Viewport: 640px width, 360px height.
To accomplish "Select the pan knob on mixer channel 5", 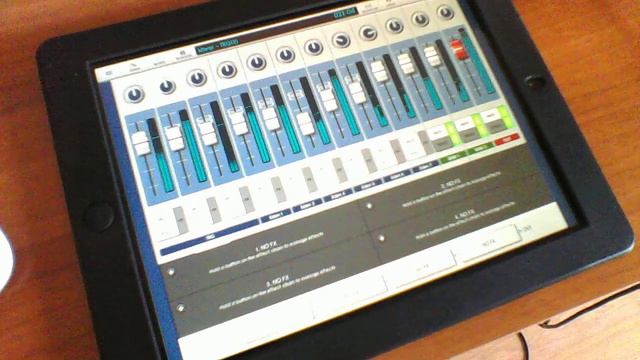I will [256, 62].
